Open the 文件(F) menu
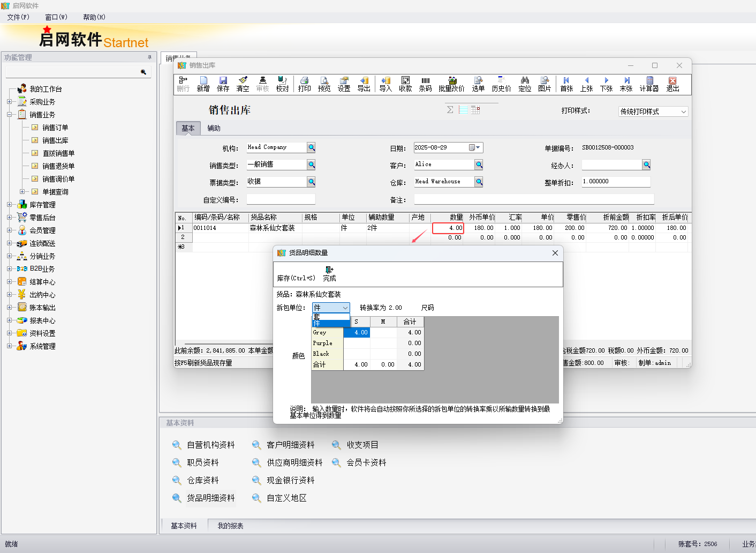Viewport: 756px width, 553px height. (18, 17)
